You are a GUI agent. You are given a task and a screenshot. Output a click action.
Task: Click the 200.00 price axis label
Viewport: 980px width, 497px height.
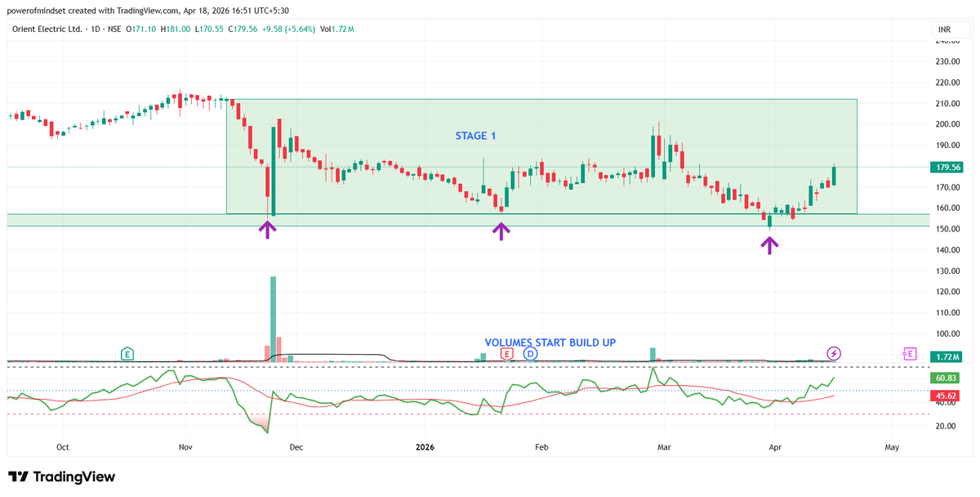pos(947,124)
